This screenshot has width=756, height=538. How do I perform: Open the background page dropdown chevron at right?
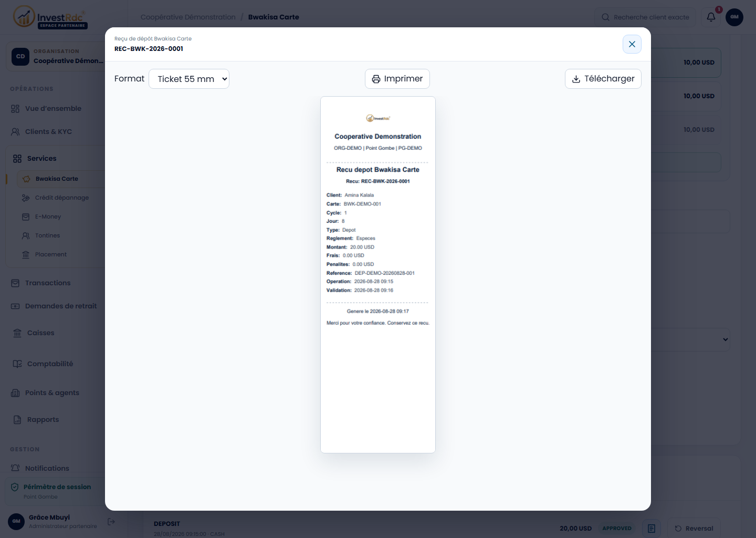click(x=726, y=339)
